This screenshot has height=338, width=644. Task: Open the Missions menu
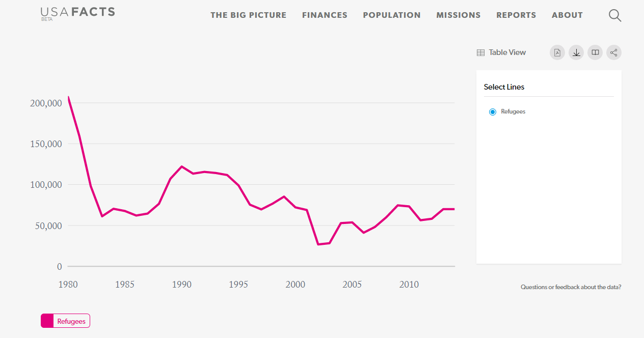pos(459,15)
